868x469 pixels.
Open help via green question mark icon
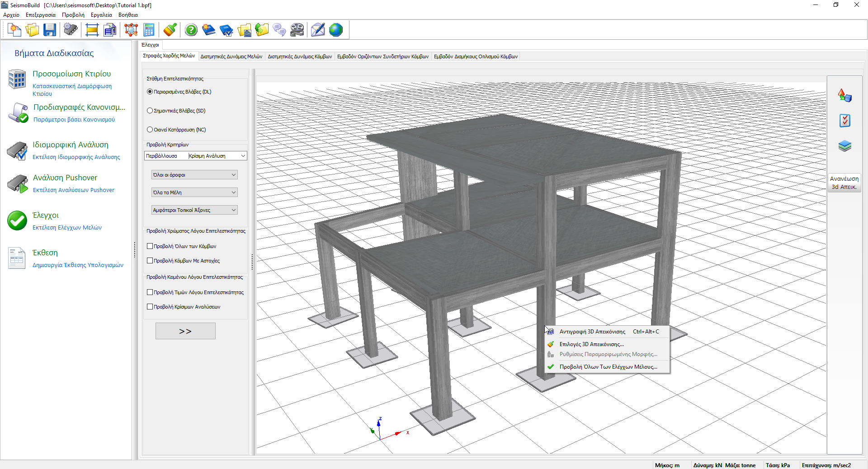coord(191,30)
